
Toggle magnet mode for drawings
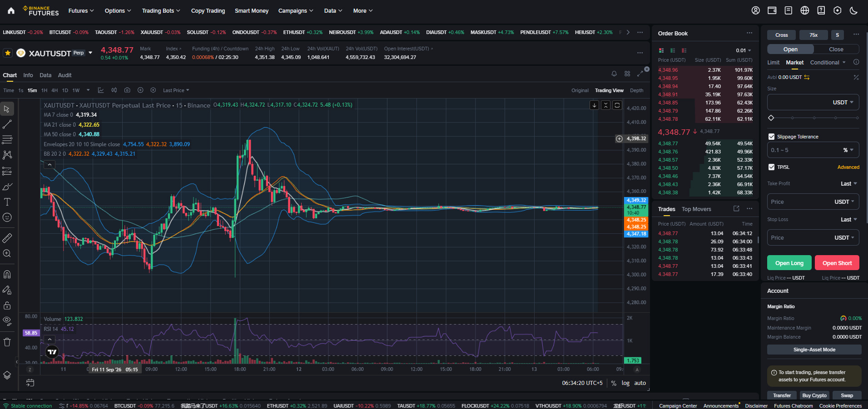[7, 274]
